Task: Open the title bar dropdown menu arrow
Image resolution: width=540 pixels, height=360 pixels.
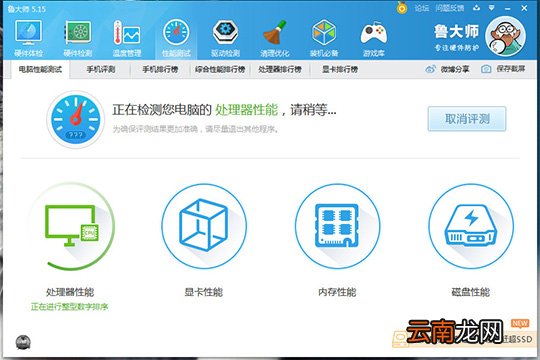Action: pyautogui.click(x=492, y=8)
